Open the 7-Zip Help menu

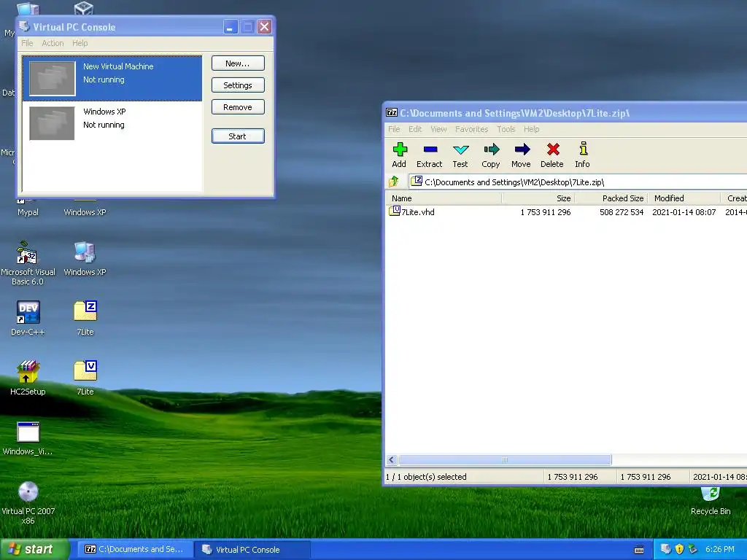coord(531,129)
